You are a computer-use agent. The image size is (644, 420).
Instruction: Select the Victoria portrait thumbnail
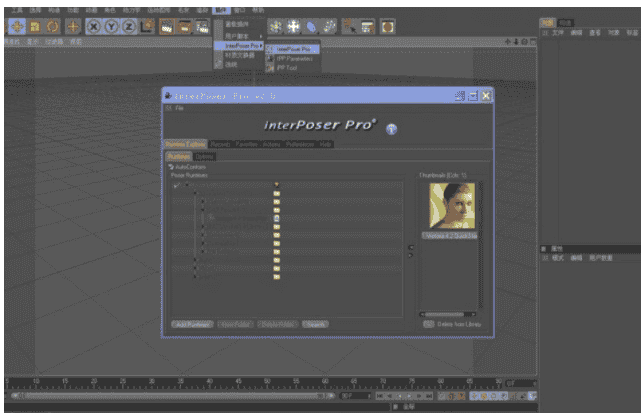pyautogui.click(x=452, y=206)
